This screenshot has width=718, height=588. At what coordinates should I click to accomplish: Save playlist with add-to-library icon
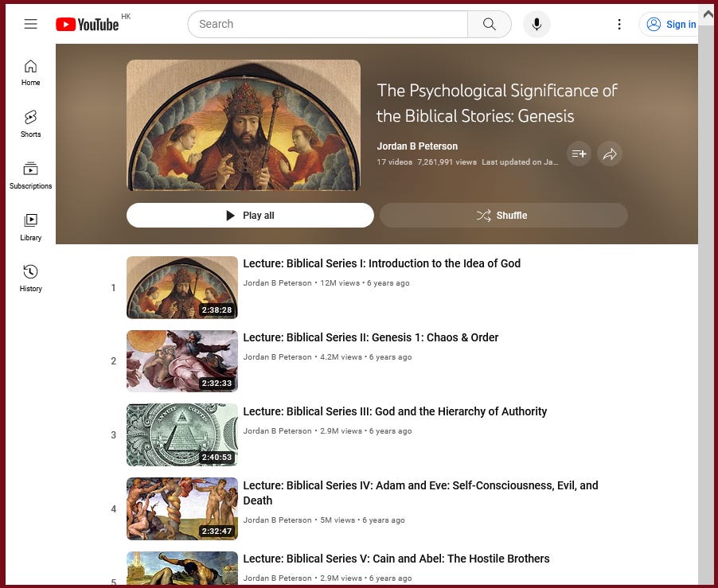click(579, 154)
